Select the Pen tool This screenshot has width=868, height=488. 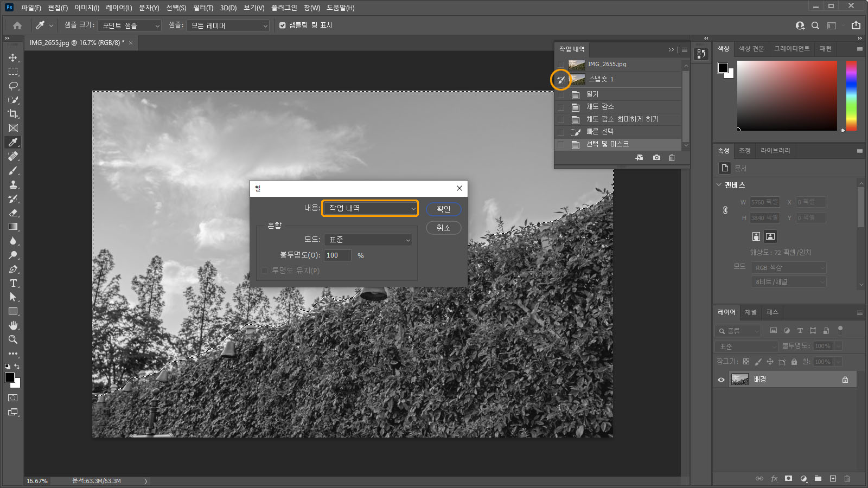tap(13, 269)
